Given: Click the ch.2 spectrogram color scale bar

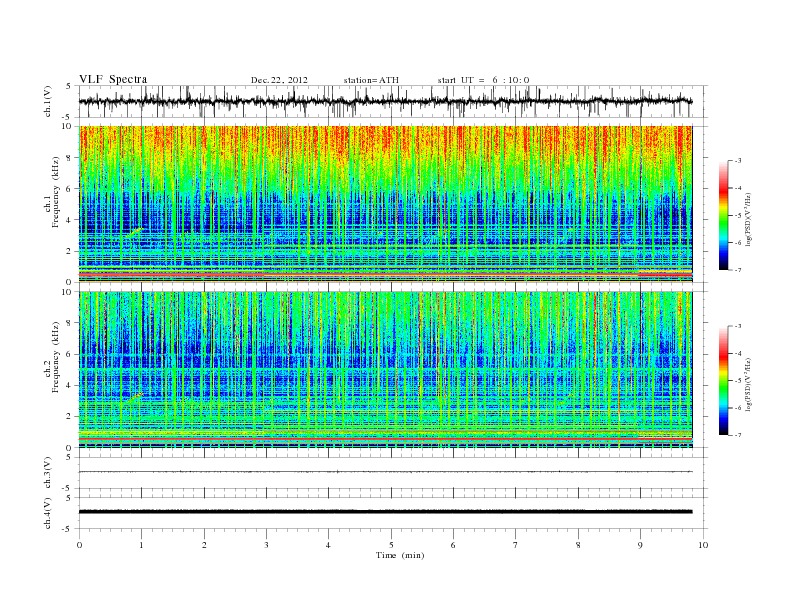Looking at the screenshot, I should pyautogui.click(x=723, y=380).
